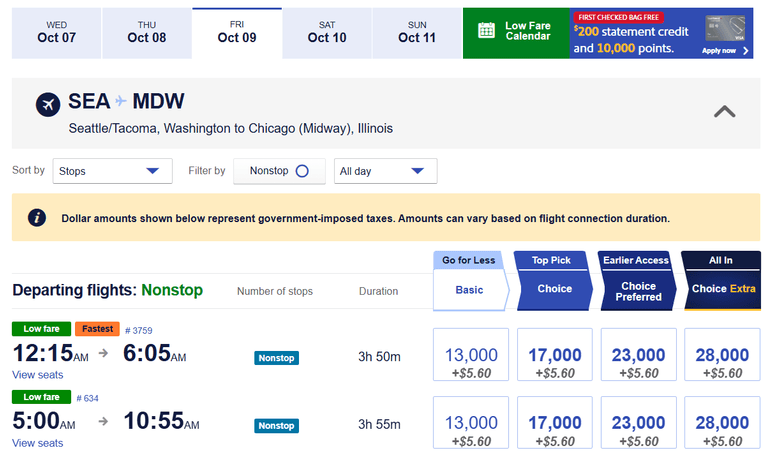Click the airplane circle icon beside SEA

[48, 104]
